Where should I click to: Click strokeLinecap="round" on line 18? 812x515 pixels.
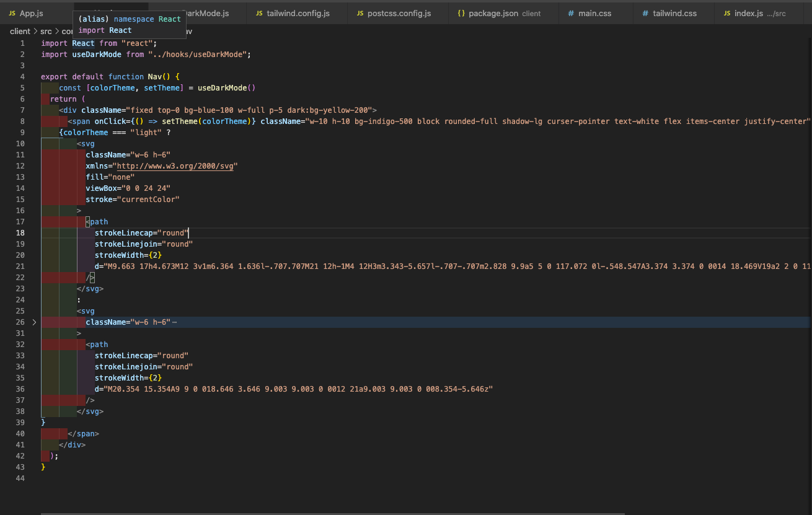pos(141,233)
